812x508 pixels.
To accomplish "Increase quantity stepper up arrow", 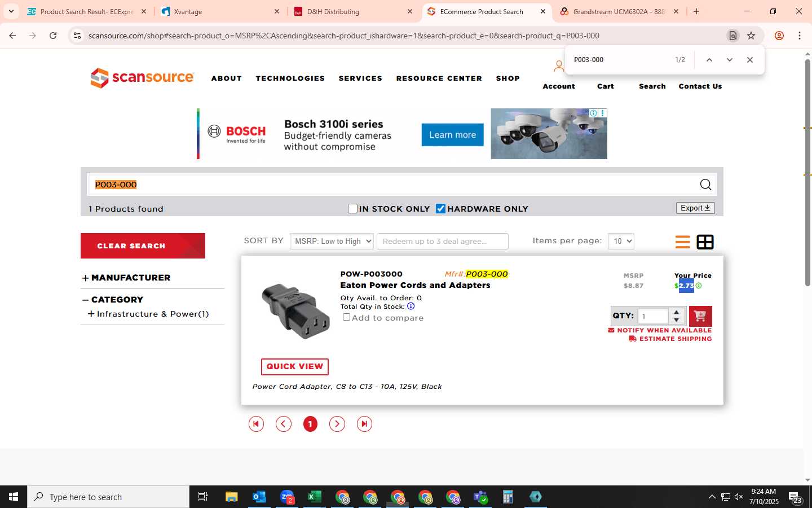I will (x=677, y=312).
